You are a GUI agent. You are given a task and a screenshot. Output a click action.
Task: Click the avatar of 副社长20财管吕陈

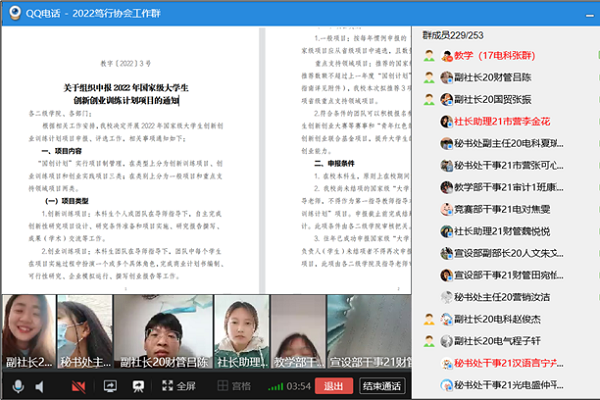430,77
